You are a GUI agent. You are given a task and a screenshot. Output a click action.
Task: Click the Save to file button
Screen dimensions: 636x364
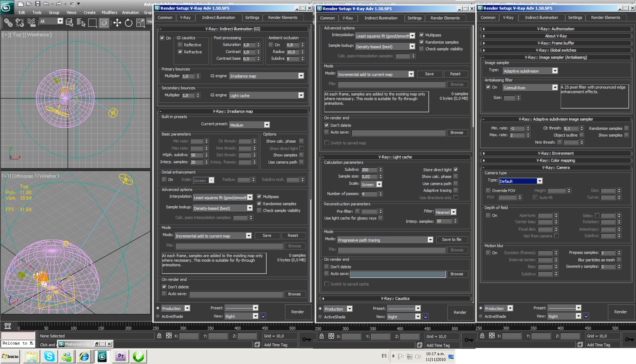tap(452, 240)
